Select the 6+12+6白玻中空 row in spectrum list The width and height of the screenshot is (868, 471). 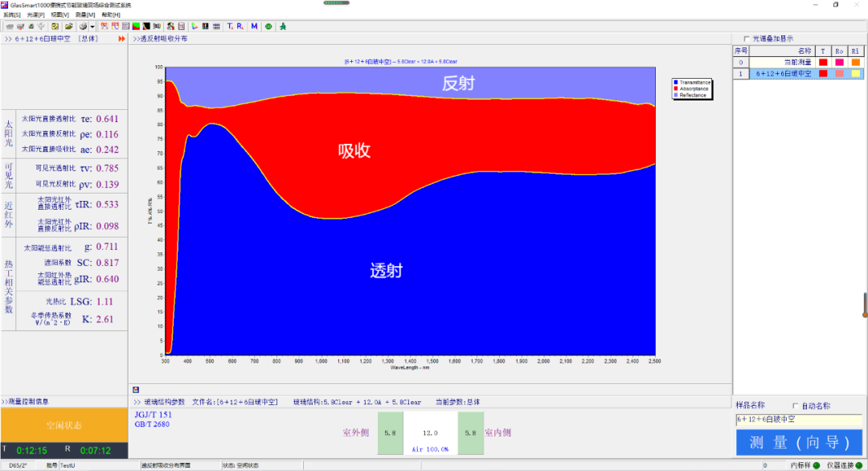tap(798, 74)
